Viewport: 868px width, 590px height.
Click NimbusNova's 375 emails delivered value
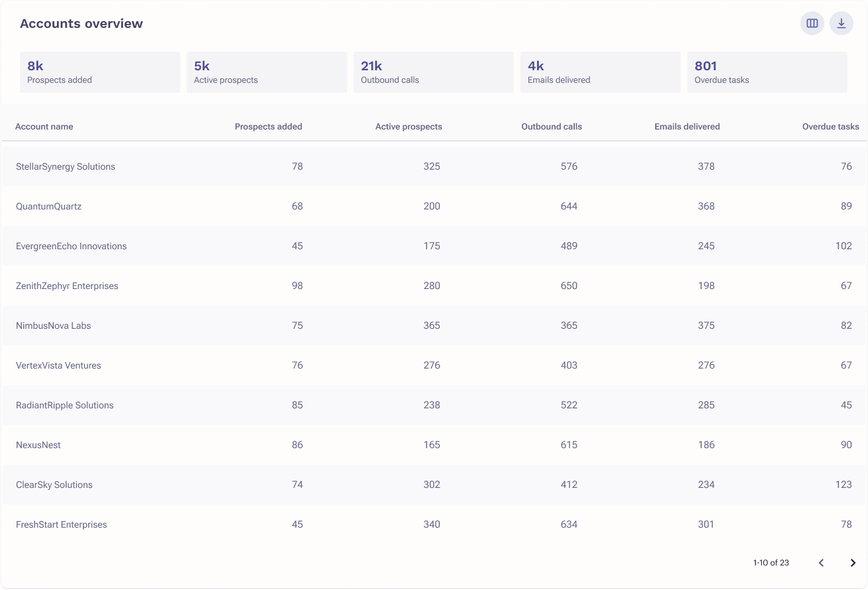pos(706,325)
